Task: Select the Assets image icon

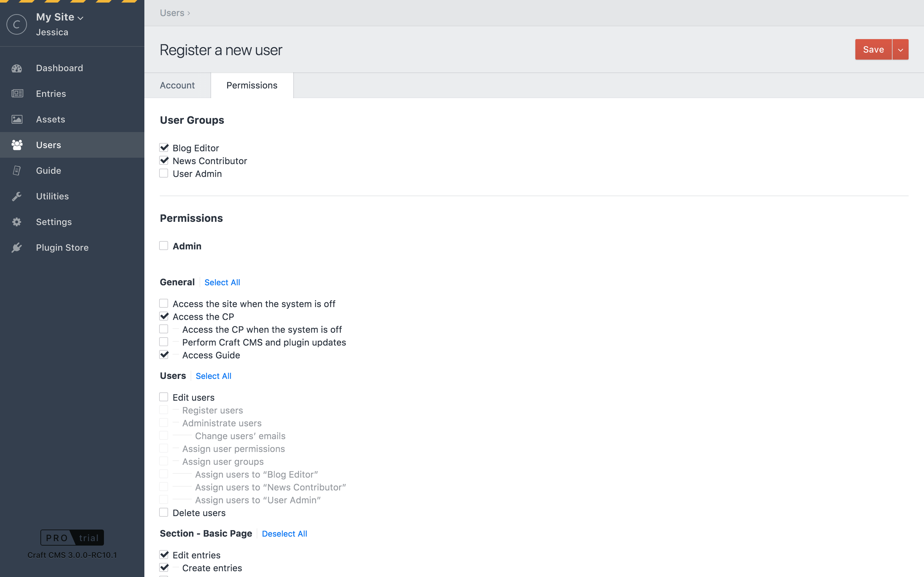Action: [17, 120]
